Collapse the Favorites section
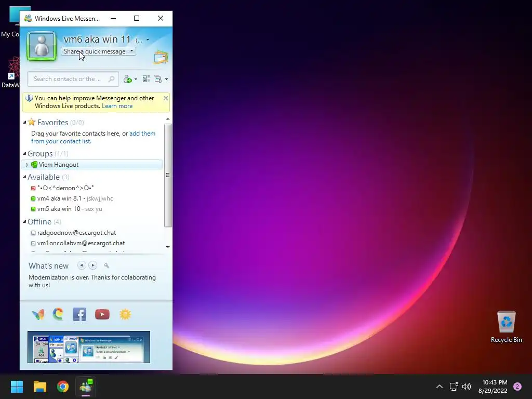Viewport: 532px width, 399px height. [x=24, y=123]
